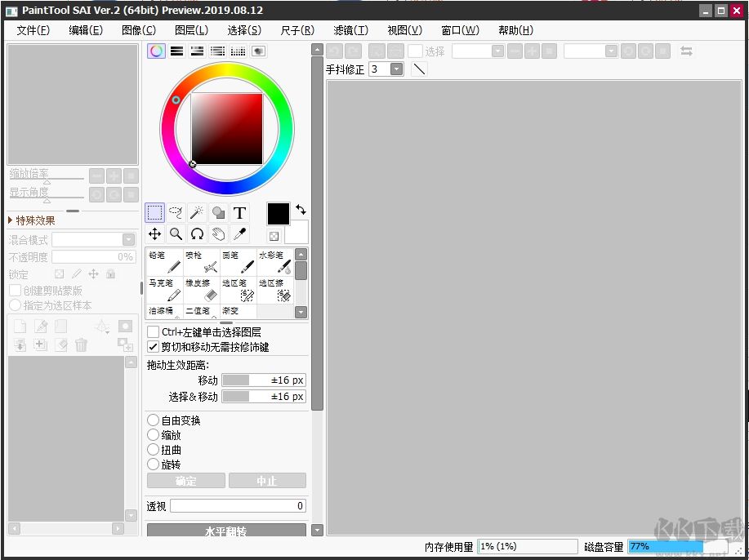The width and height of the screenshot is (749, 560).
Task: Choose the 旋转 (rotate) radio option
Action: (x=152, y=464)
